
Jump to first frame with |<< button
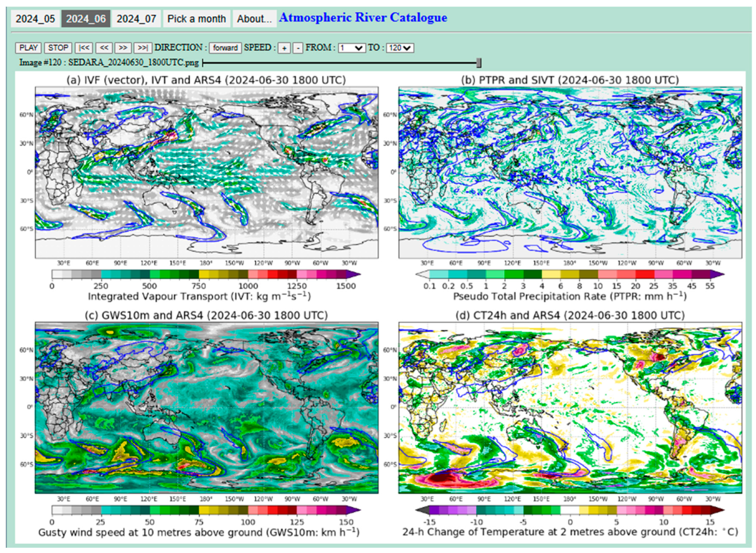click(x=84, y=48)
